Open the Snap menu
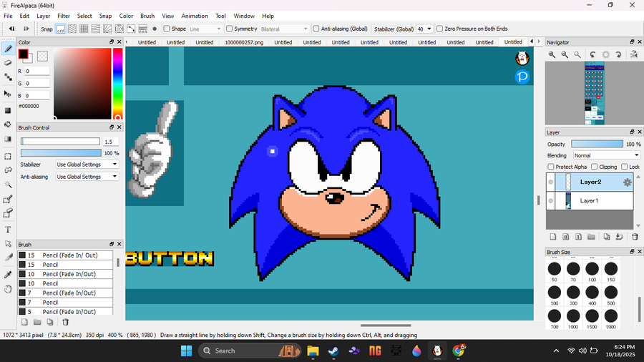The image size is (644, 362). (x=105, y=16)
